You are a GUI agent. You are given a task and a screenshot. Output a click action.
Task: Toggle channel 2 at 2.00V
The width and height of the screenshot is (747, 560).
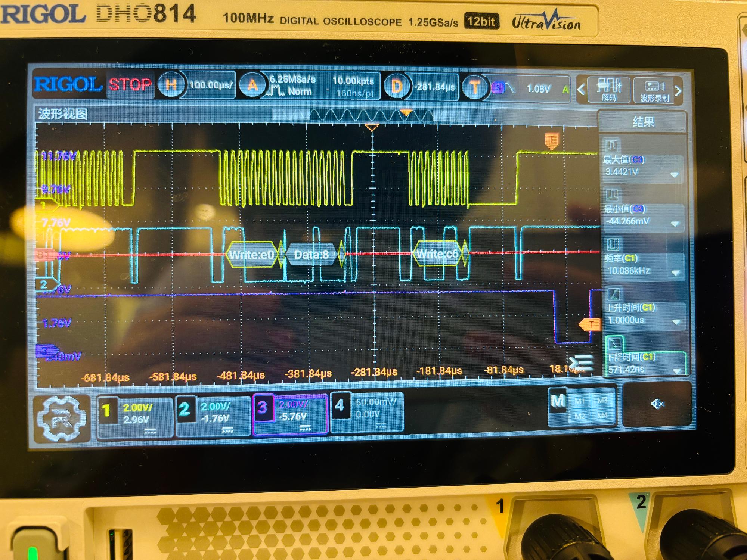coord(213,415)
